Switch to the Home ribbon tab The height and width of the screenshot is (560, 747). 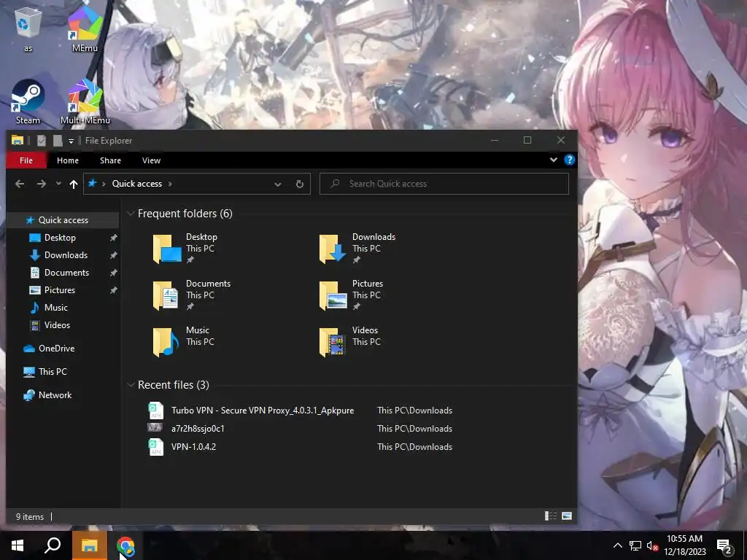pyautogui.click(x=68, y=160)
